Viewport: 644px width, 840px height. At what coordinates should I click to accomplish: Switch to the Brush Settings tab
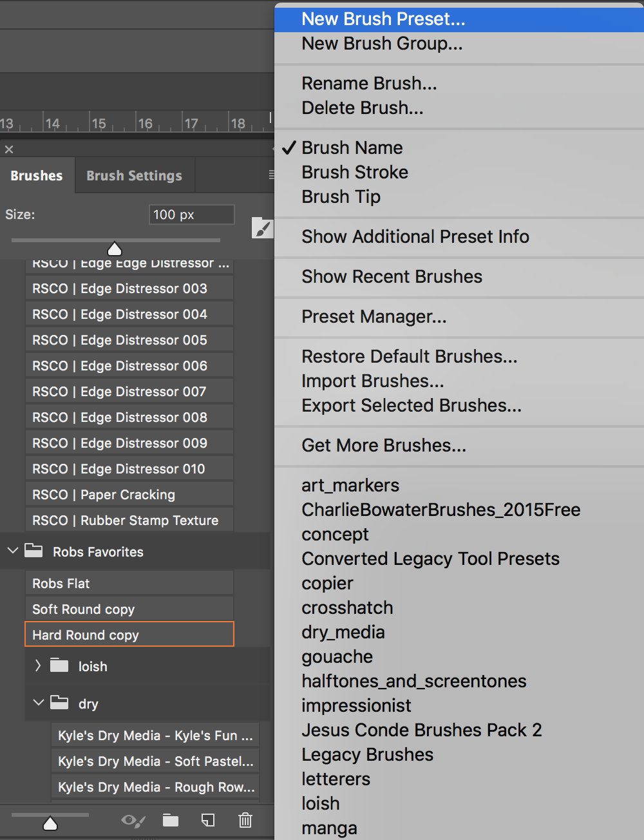pyautogui.click(x=135, y=175)
